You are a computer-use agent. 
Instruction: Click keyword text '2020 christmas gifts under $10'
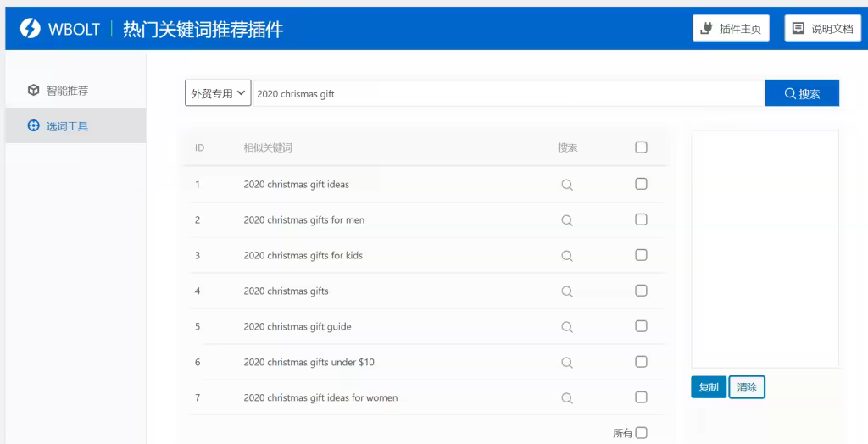point(309,362)
